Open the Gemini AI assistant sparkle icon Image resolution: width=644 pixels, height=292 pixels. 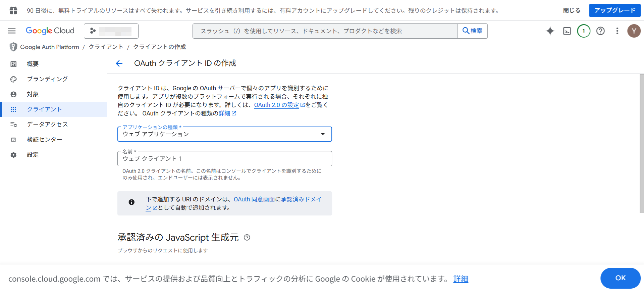tap(550, 31)
